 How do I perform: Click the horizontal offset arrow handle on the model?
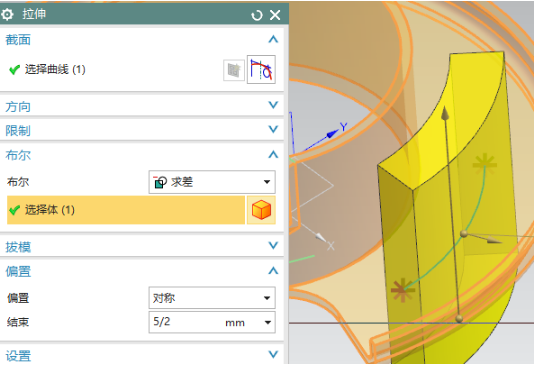(x=494, y=240)
